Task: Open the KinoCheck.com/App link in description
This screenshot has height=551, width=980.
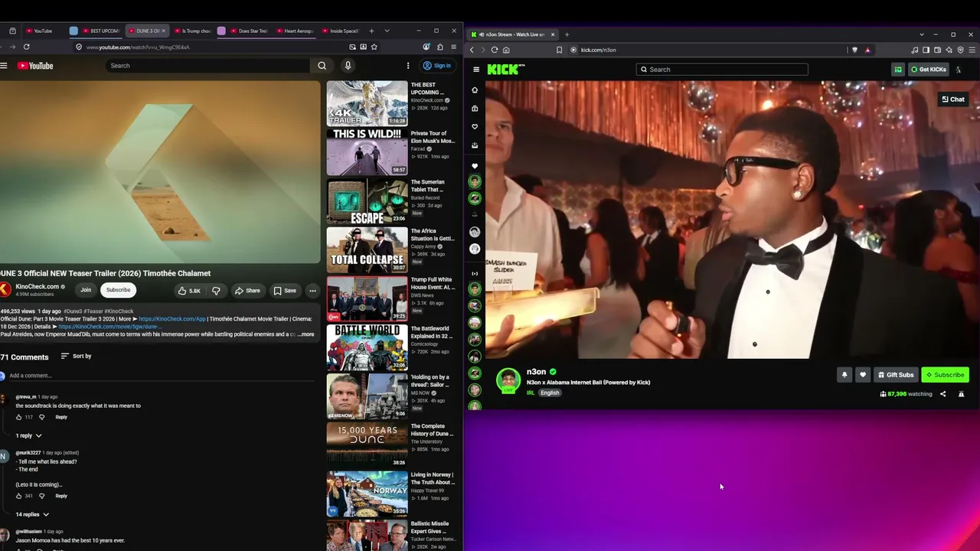Action: coord(172,319)
